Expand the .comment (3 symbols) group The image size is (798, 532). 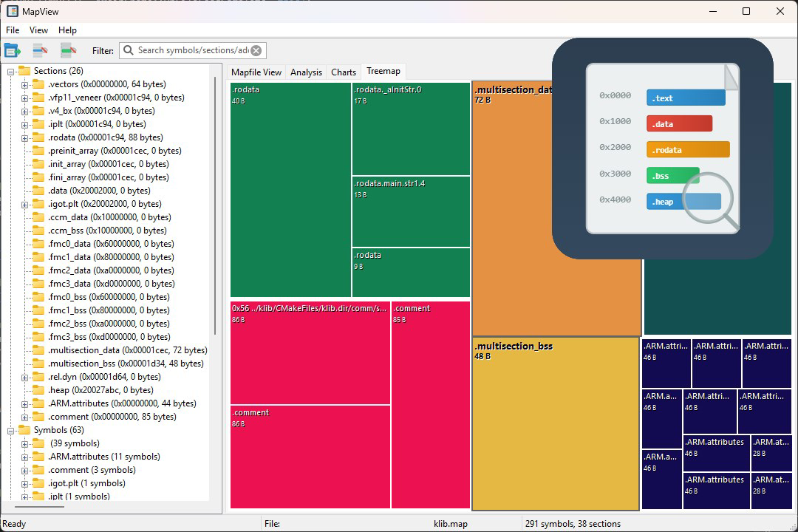(24, 471)
